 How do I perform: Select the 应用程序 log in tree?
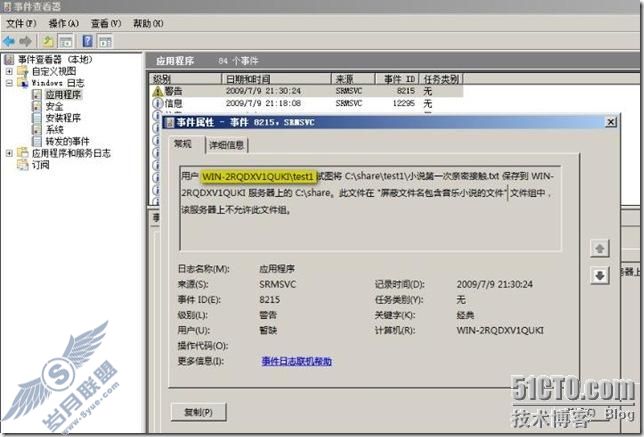(63, 95)
